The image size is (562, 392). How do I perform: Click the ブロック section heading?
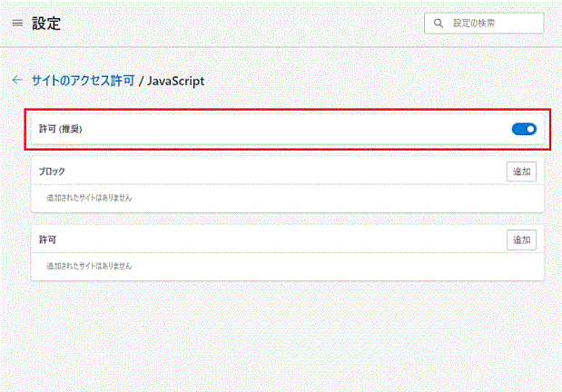52,171
